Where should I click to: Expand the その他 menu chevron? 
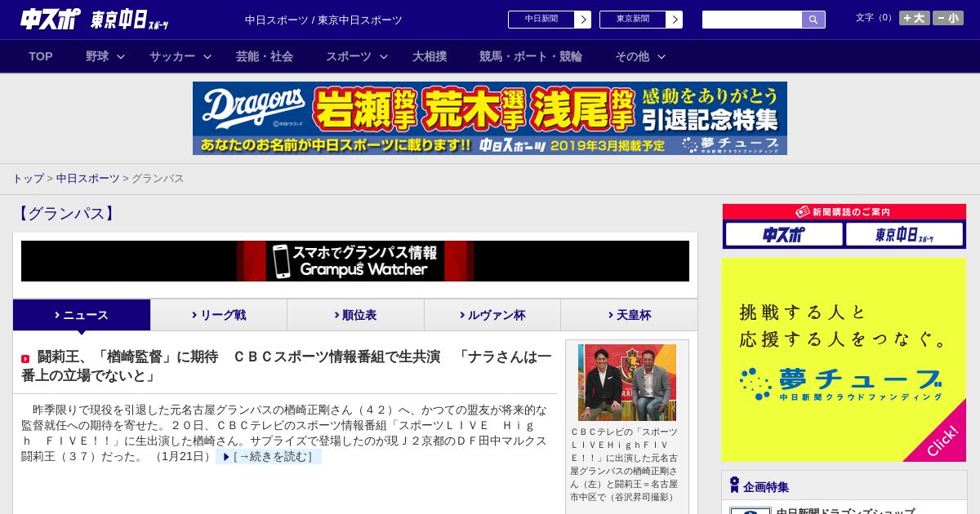[661, 57]
